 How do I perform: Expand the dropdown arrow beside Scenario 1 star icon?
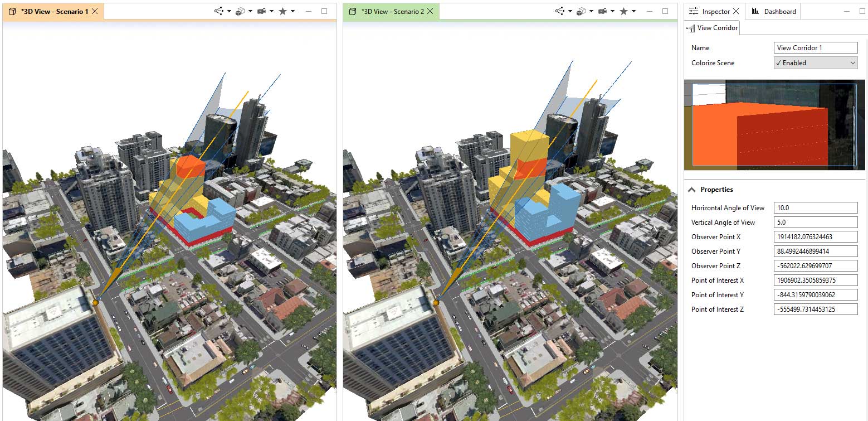(x=293, y=11)
